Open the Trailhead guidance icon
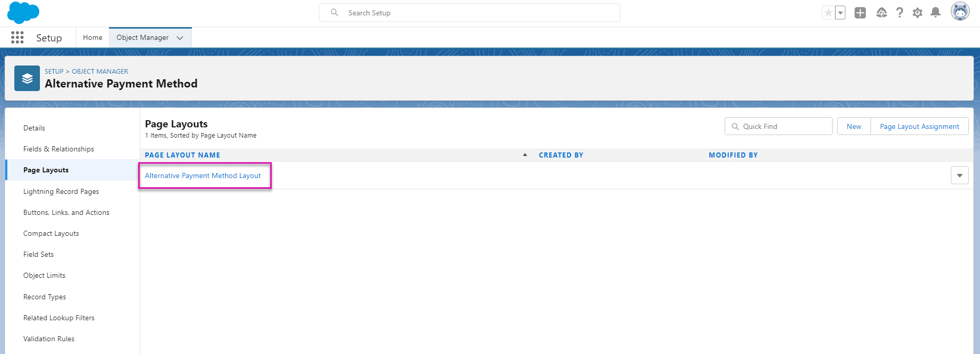 pos(881,13)
